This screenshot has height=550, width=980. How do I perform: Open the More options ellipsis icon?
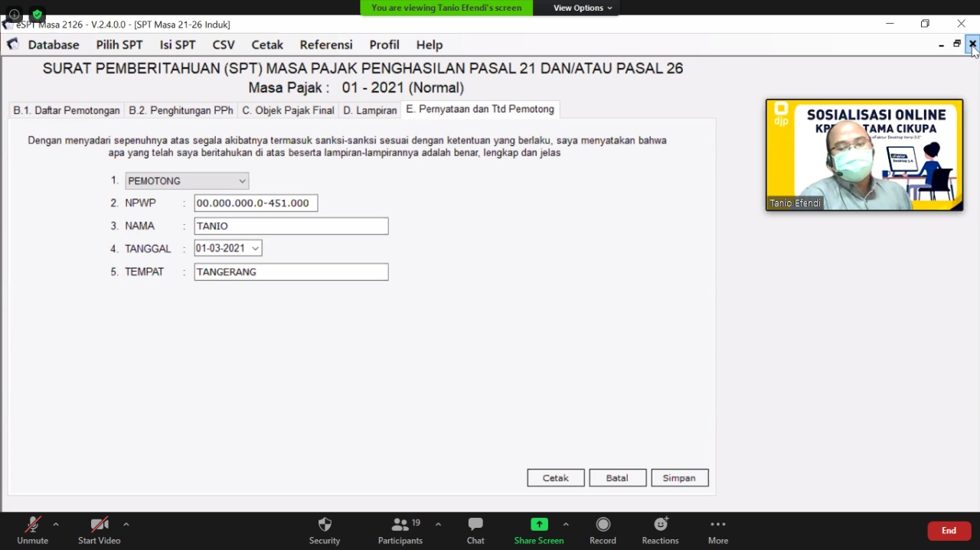click(x=717, y=525)
